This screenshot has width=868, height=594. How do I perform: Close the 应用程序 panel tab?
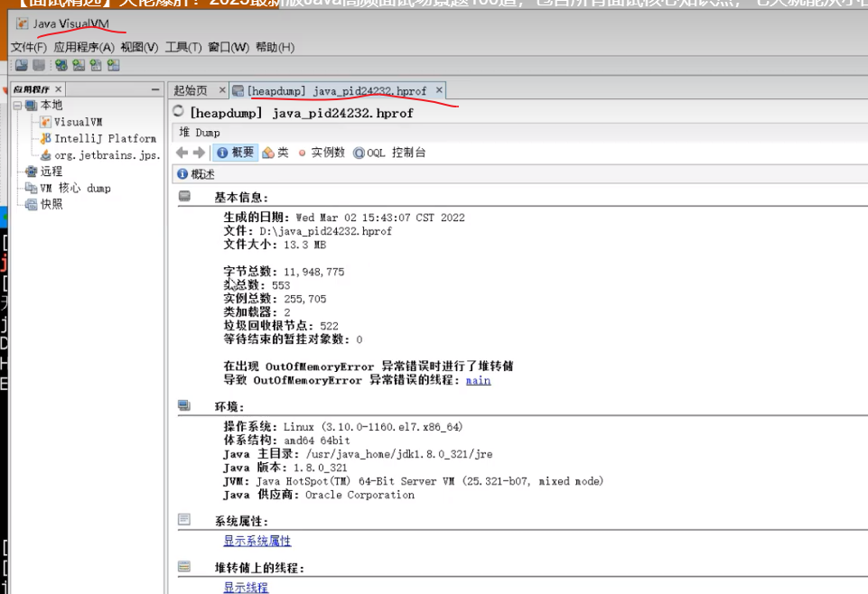click(58, 89)
